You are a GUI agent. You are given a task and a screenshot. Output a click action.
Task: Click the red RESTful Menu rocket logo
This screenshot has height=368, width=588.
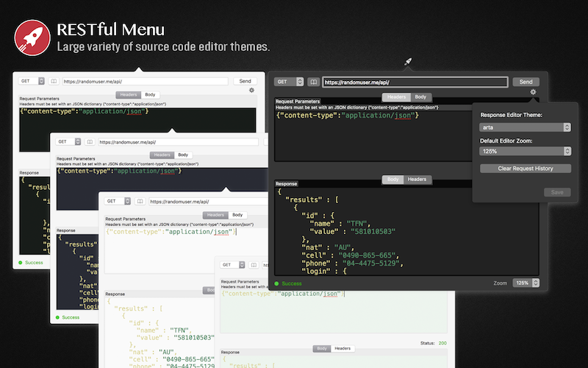[32, 38]
